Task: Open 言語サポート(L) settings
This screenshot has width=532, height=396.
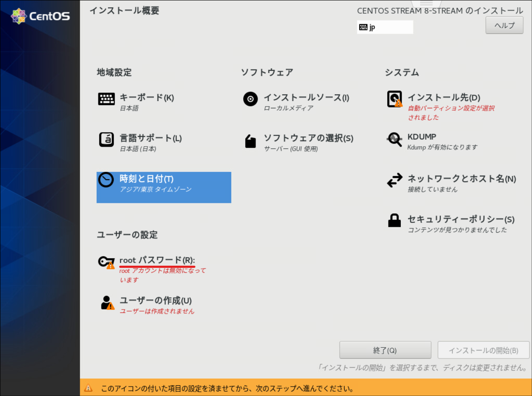Action: click(151, 138)
